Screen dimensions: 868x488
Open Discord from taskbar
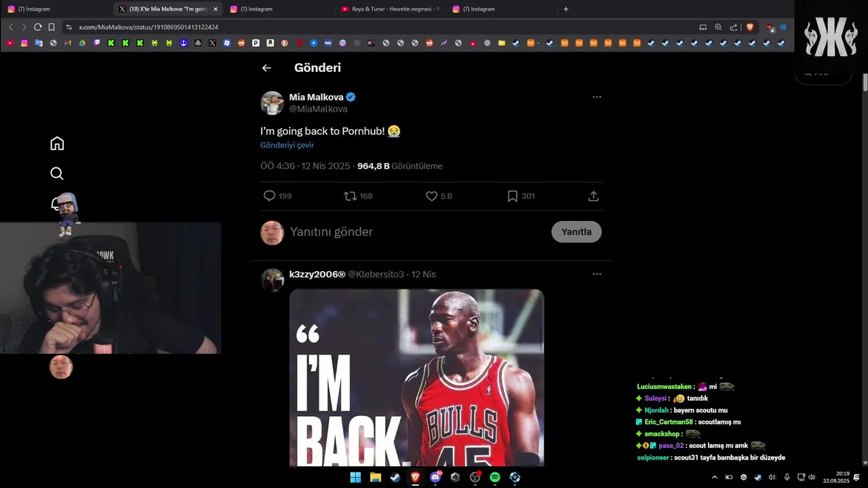(x=435, y=477)
